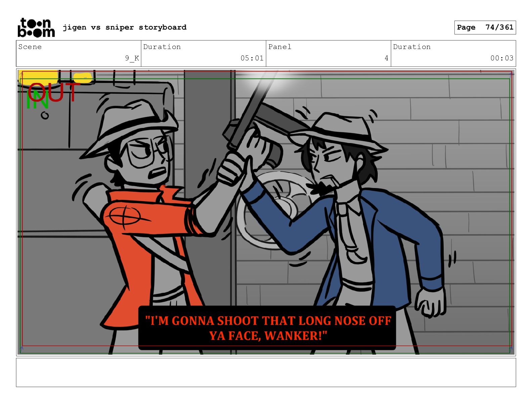The height and width of the screenshot is (411, 532).
Task: Select the subtitle "I'M GONNA SHOOT THAT LONG NOSE OFF"
Action: click(x=268, y=321)
